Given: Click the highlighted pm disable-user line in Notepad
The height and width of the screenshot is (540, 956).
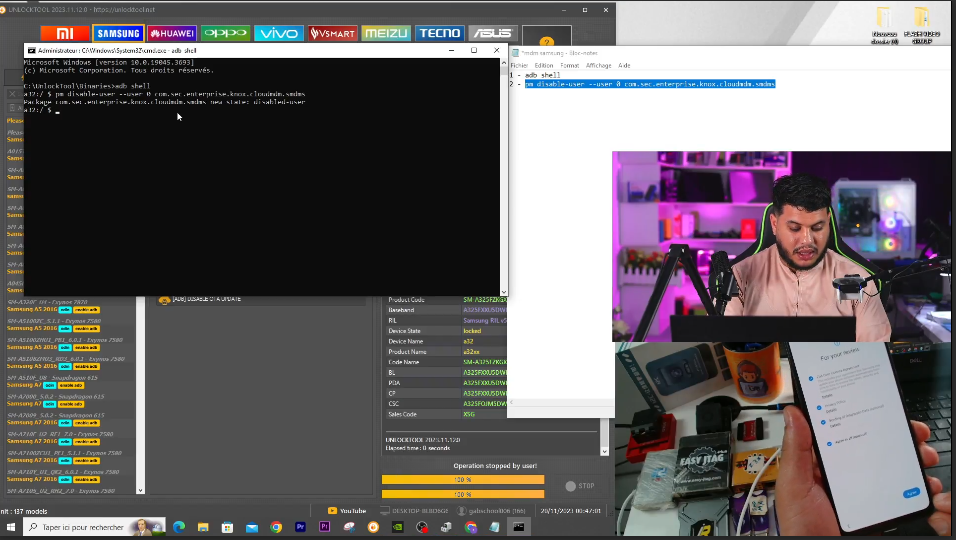Looking at the screenshot, I should coord(650,84).
